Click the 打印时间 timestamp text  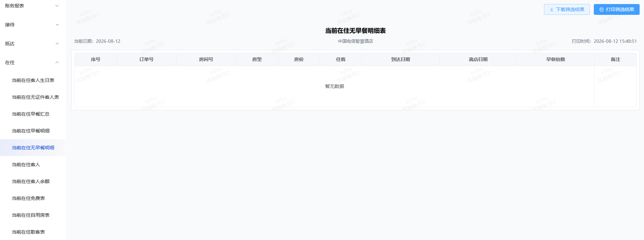point(604,41)
